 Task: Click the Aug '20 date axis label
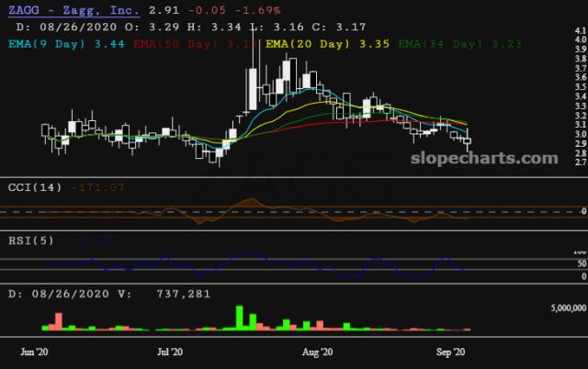click(316, 352)
